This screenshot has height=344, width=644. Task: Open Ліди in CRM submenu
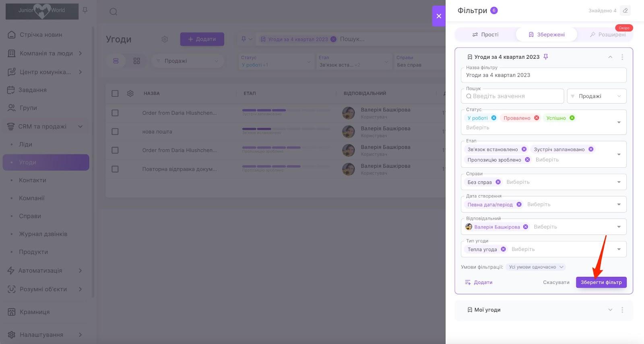[x=25, y=144]
